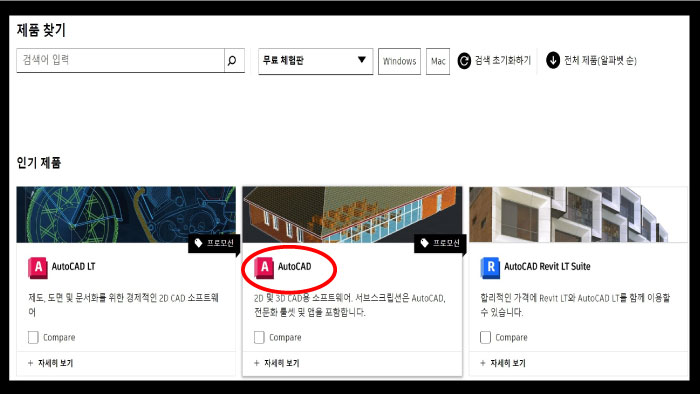Screen dimensions: 700x394
Task: Click 프로모션 tag on AutoCAD card
Action: (440, 243)
